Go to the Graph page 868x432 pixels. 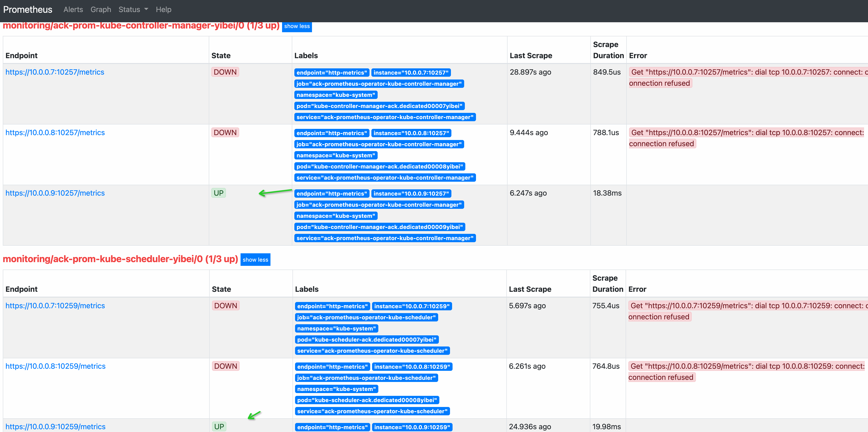tap(101, 10)
